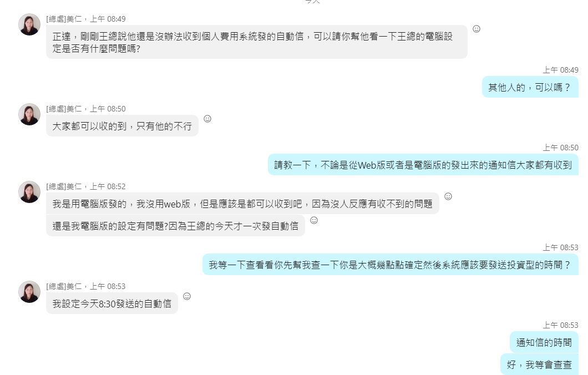Image resolution: width=588 pixels, height=375 pixels.
Task: Click the 我設定今天8:30發送的自動信 message bubble
Action: click(111, 303)
